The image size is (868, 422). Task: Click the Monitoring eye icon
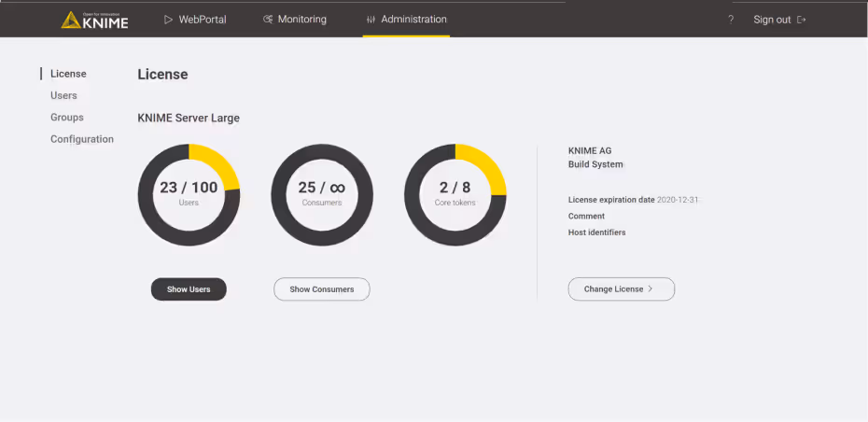click(268, 20)
